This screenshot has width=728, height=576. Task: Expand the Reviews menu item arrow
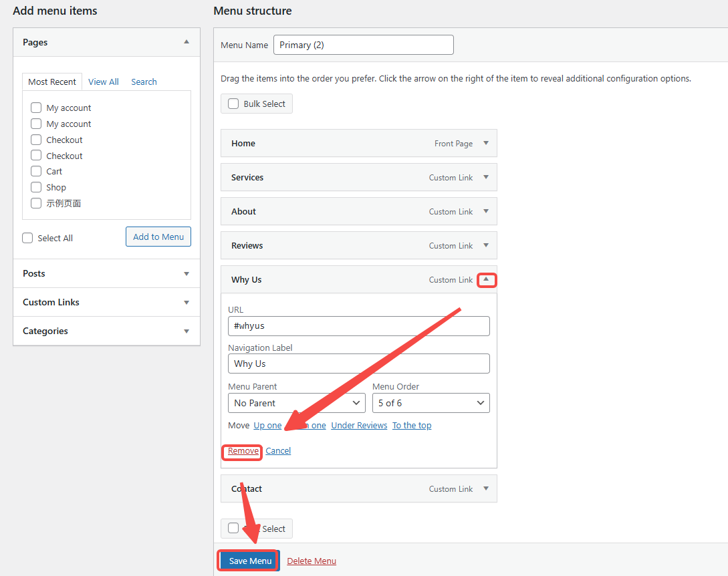(486, 245)
